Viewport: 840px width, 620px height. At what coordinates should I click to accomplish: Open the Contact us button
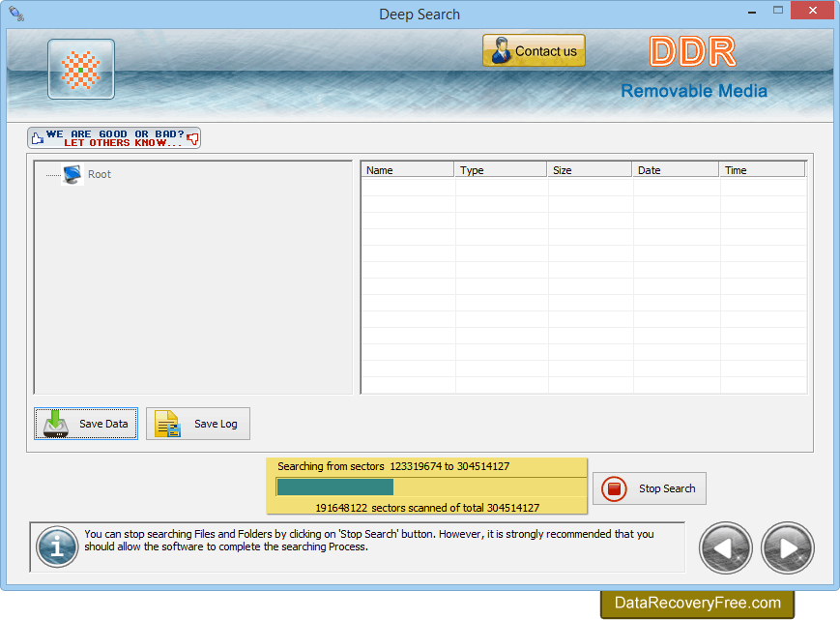point(534,50)
